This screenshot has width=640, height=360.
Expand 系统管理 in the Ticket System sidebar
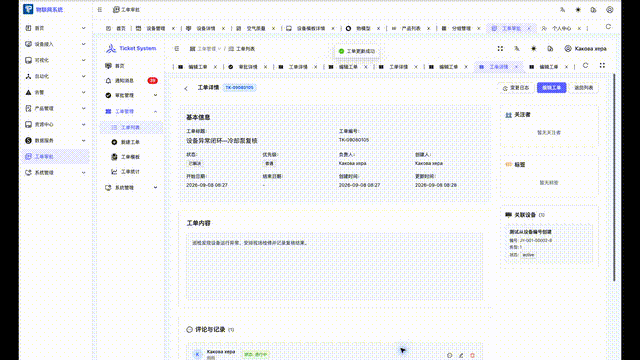coord(131,188)
